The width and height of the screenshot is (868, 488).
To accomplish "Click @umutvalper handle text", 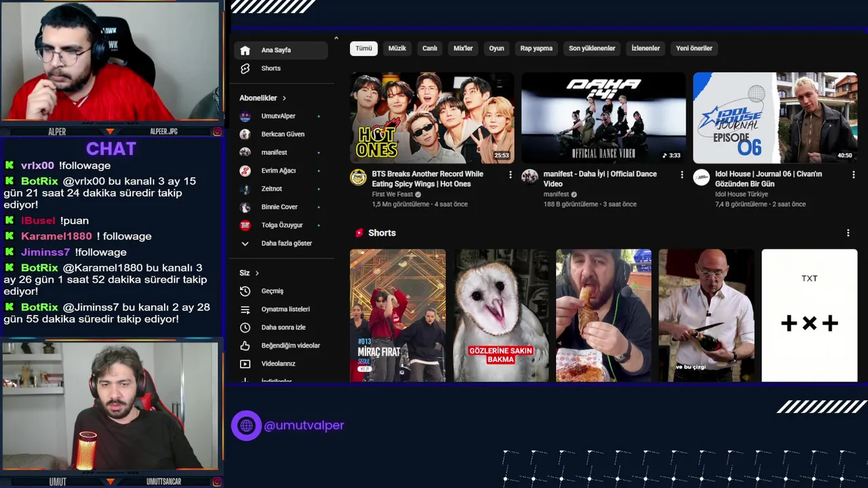I will (304, 426).
